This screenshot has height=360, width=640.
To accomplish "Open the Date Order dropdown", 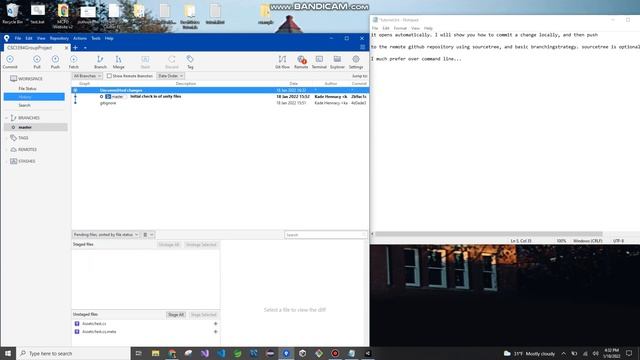I will pyautogui.click(x=171, y=76).
